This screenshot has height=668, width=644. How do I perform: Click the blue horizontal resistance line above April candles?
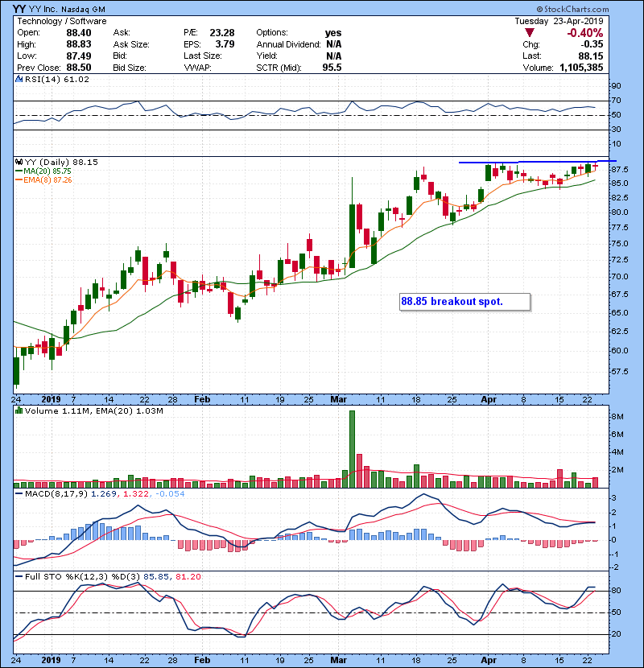click(538, 162)
